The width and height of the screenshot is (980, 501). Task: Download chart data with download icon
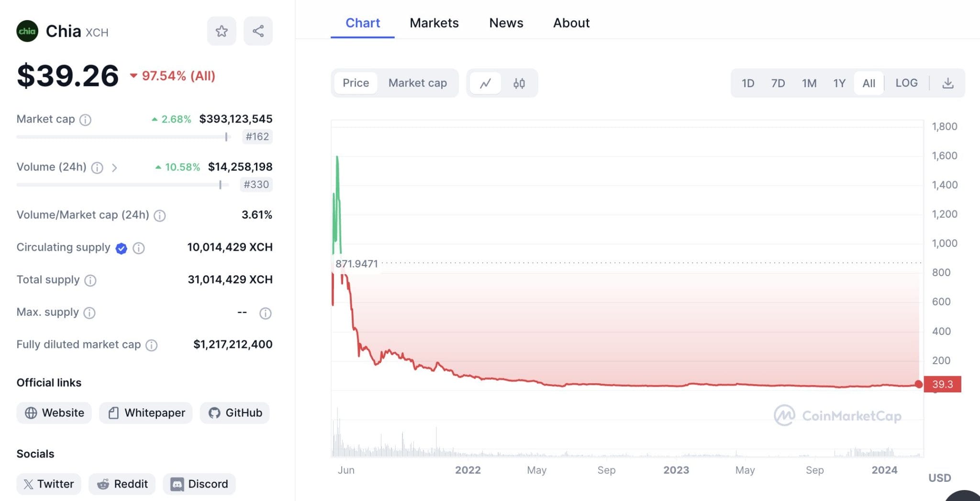pos(947,83)
